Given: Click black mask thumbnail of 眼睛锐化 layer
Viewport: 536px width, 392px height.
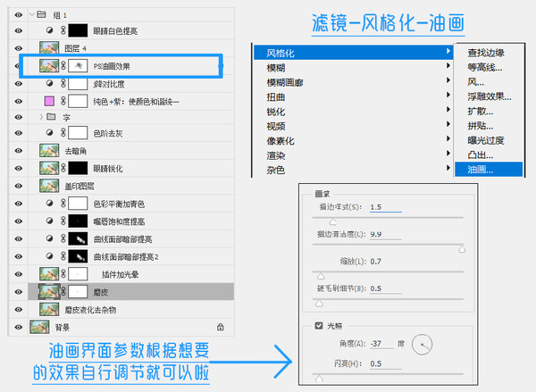Looking at the screenshot, I should click(x=78, y=168).
